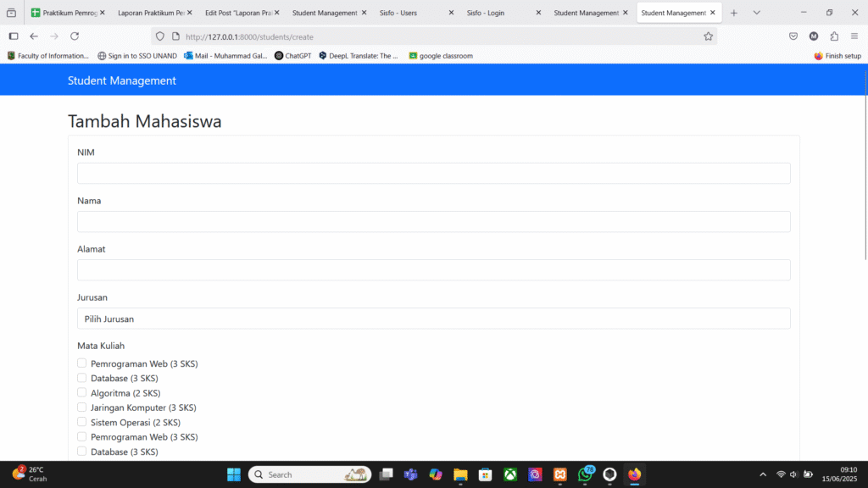Reload the page with the refresh icon
The width and height of the screenshot is (868, 488).
(x=75, y=36)
